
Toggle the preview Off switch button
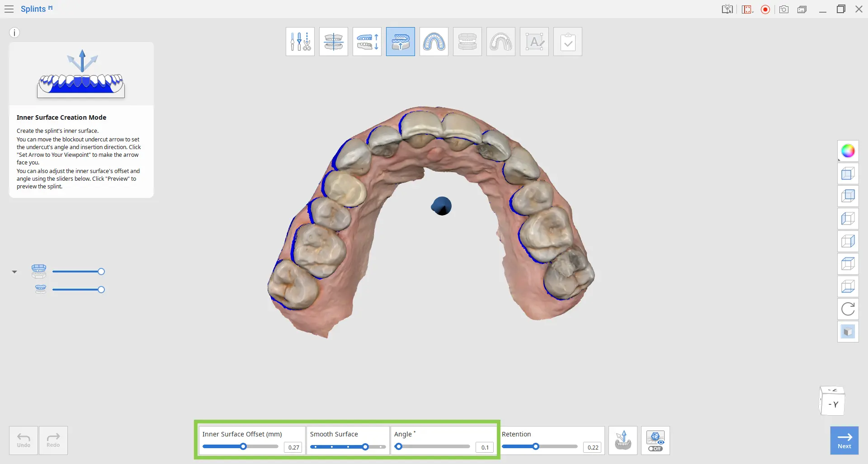[x=656, y=441]
